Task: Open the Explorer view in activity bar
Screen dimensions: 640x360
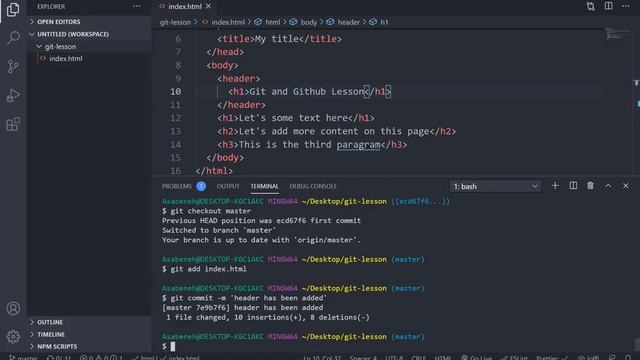Action: (x=13, y=9)
